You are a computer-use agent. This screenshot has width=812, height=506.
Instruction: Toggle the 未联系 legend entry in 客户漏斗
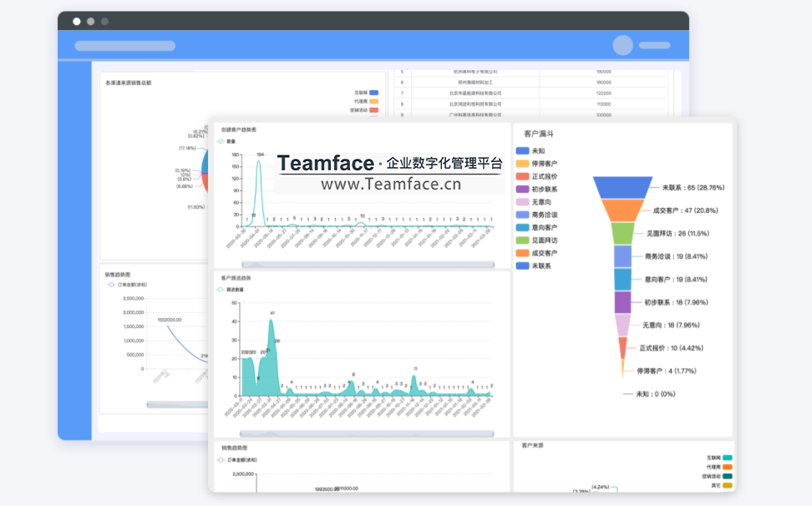533,266
